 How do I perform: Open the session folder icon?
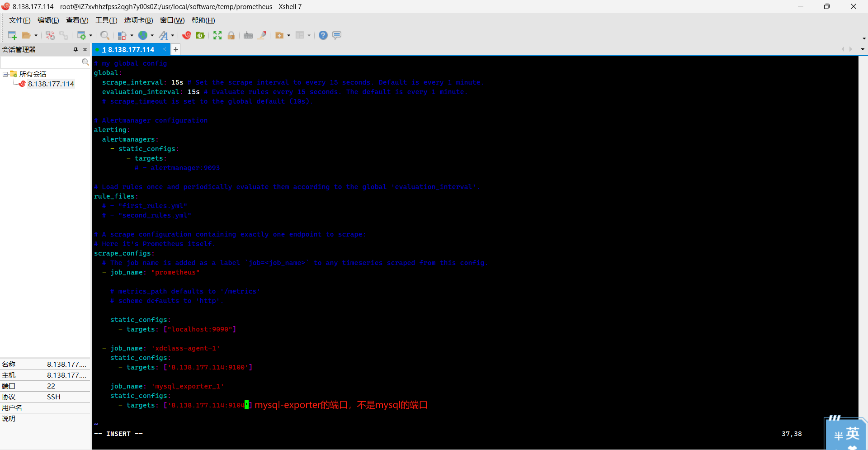(27, 35)
